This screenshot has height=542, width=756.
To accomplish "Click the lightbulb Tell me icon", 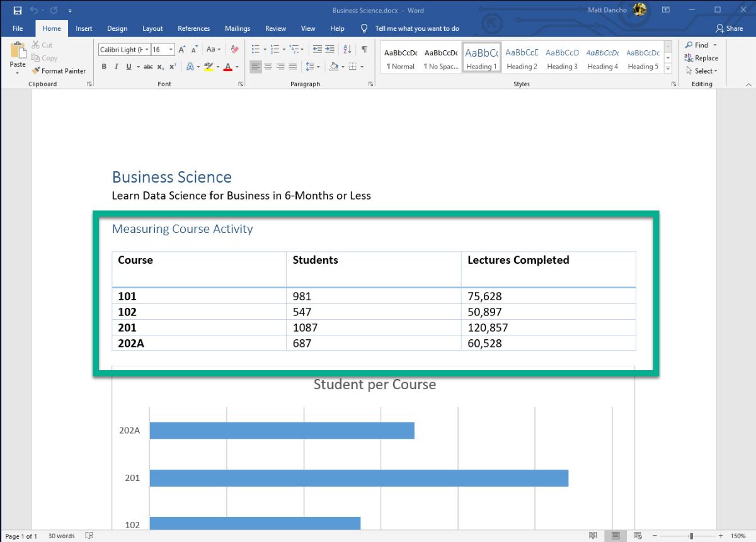I will click(364, 28).
